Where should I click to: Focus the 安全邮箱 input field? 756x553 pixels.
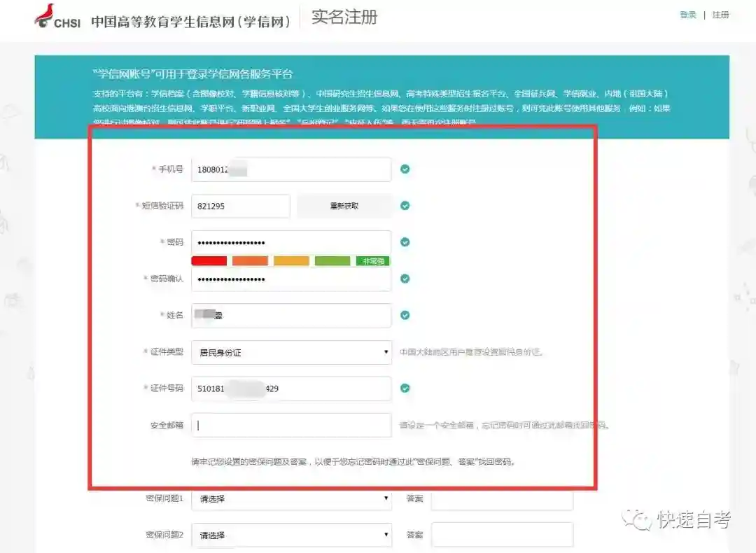[290, 425]
